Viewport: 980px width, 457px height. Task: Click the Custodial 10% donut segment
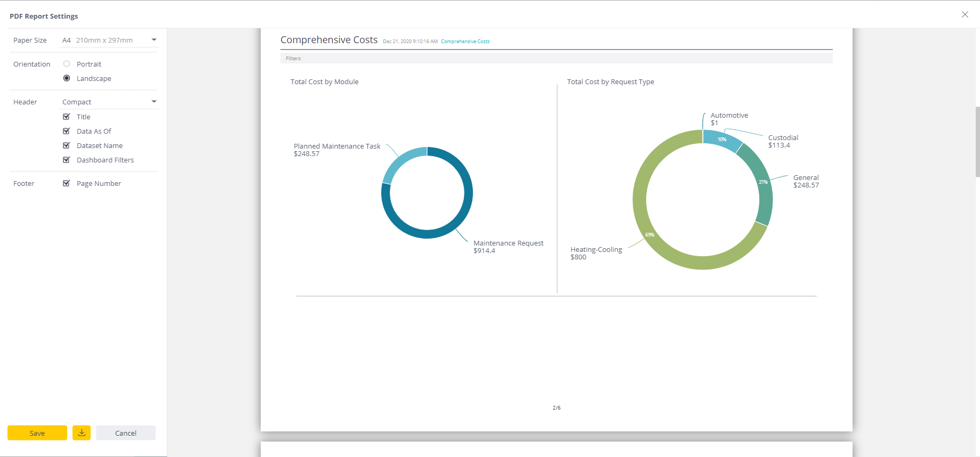721,139
